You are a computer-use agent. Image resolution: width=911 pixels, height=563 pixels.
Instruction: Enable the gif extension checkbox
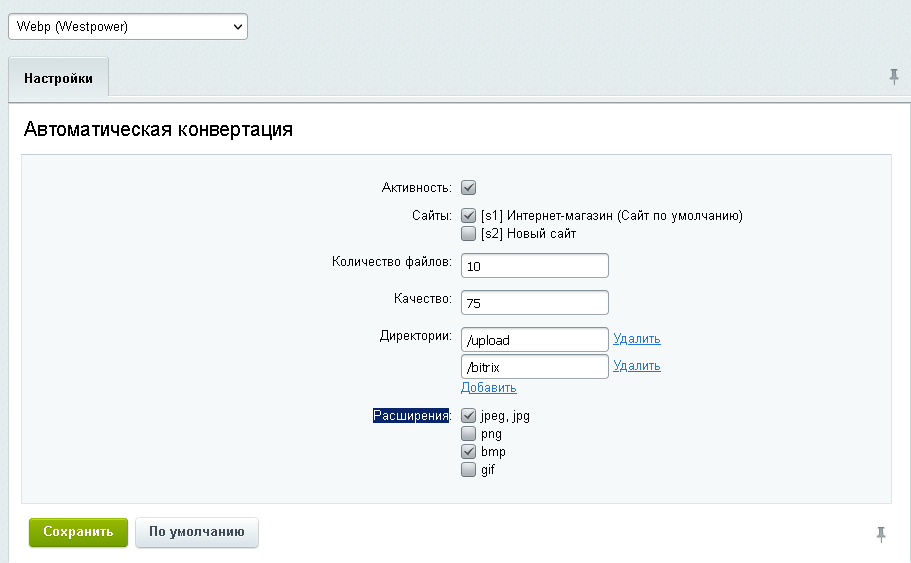(x=468, y=470)
